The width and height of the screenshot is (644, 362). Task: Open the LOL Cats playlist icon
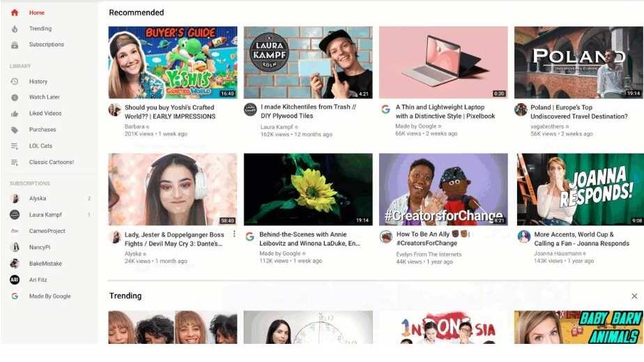(x=15, y=146)
